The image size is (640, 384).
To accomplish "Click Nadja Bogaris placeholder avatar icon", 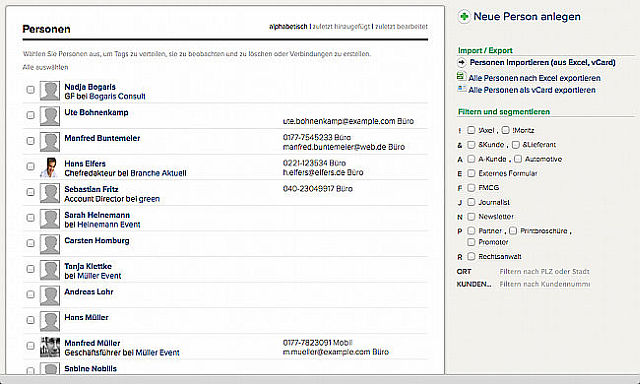I will point(50,91).
